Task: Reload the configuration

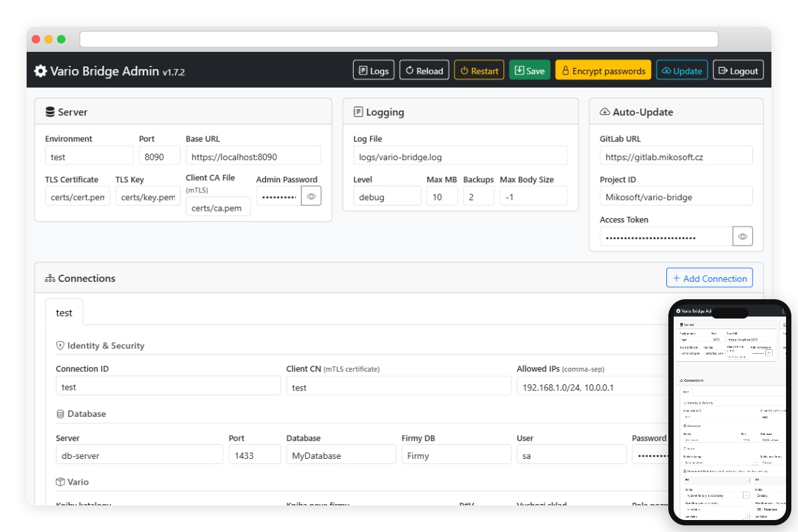Action: coord(424,70)
